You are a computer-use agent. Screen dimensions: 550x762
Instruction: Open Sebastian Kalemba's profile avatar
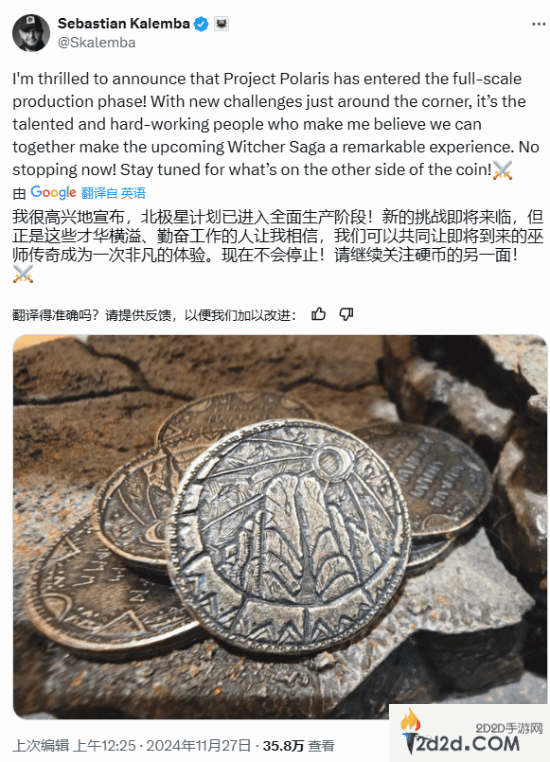[x=31, y=33]
